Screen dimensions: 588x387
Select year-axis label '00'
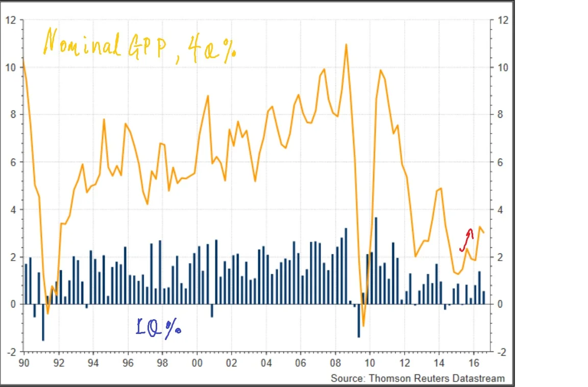click(x=197, y=363)
